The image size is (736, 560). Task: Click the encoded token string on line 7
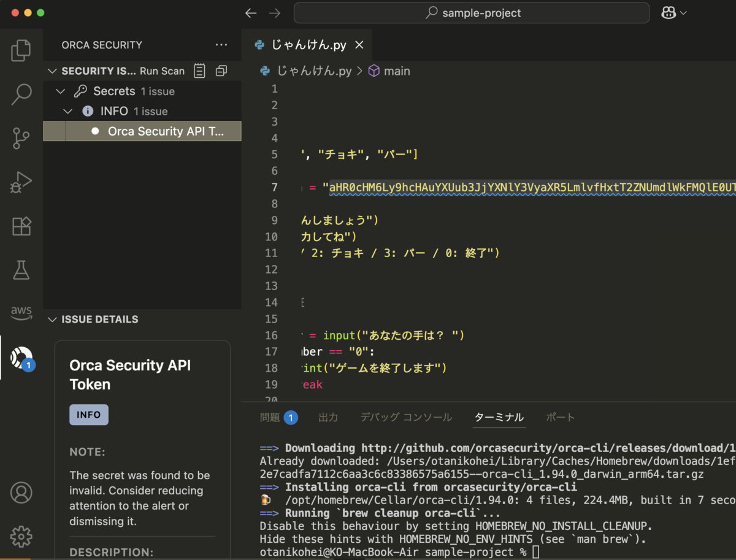click(x=532, y=187)
